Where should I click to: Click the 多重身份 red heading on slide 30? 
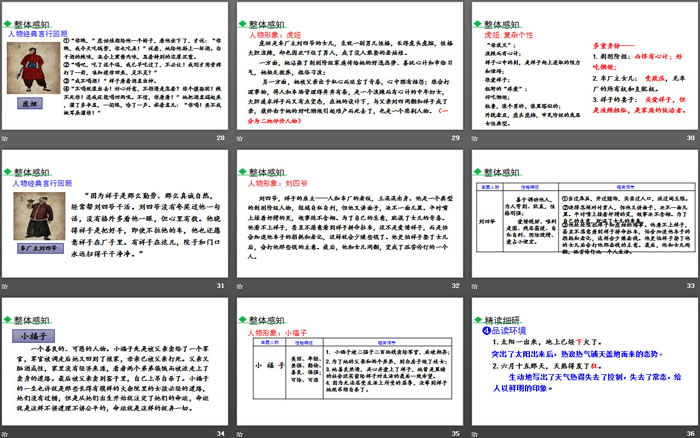(614, 47)
